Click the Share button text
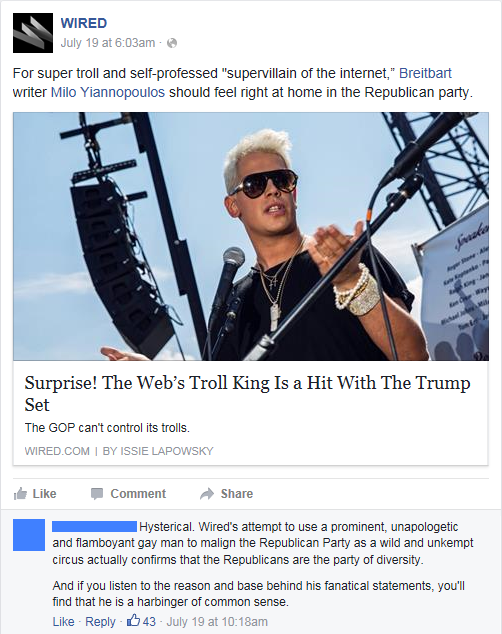 [x=237, y=494]
